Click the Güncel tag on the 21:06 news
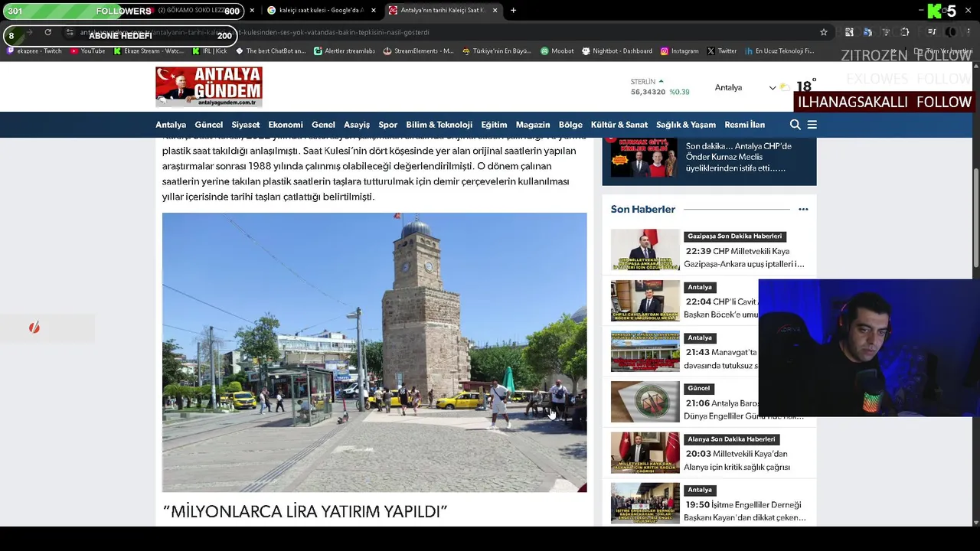Image resolution: width=980 pixels, height=551 pixels. tap(699, 389)
